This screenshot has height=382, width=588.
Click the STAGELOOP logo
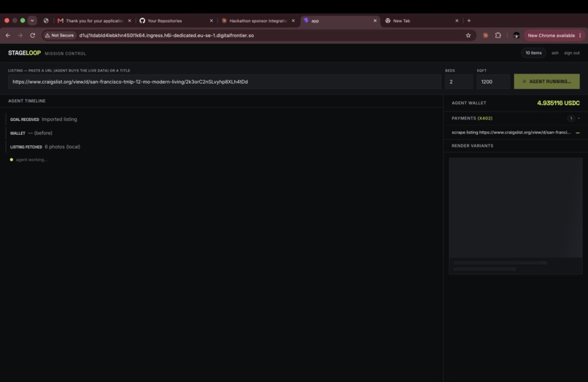[x=24, y=53]
